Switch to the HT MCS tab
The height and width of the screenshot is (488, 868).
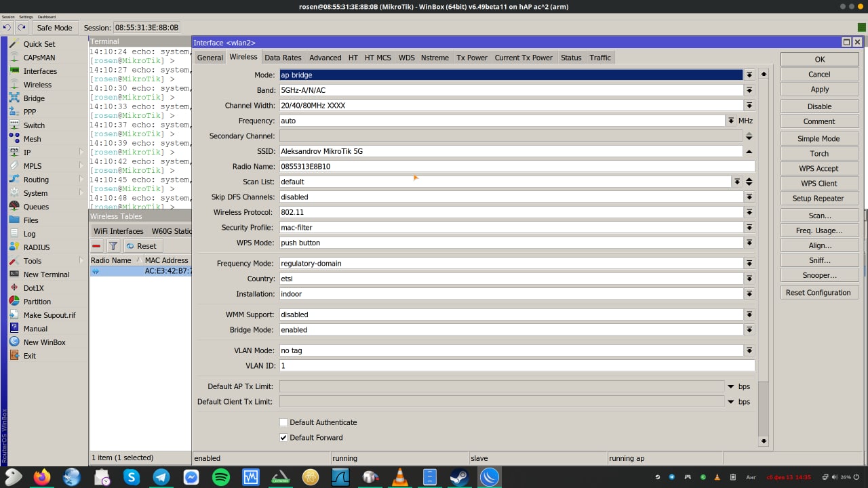[x=378, y=58]
